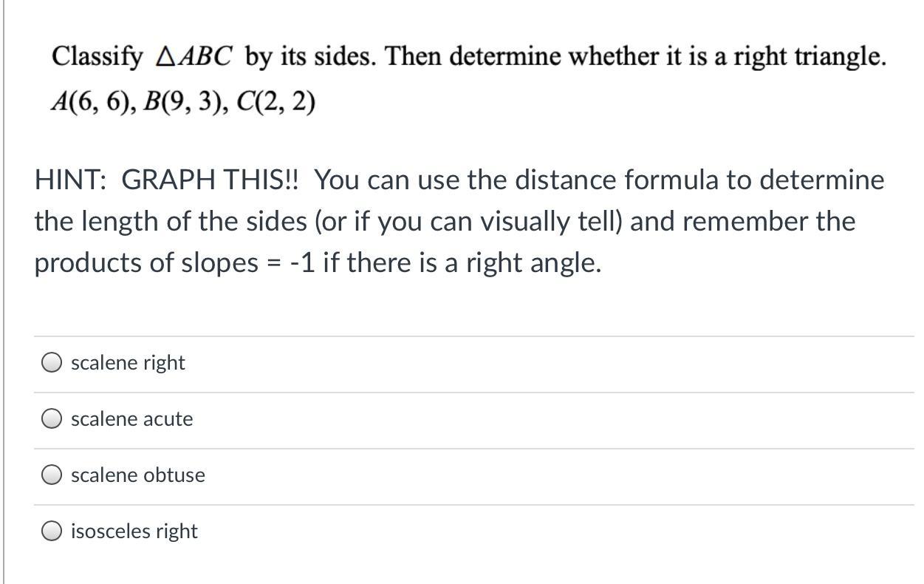The height and width of the screenshot is (584, 924).
Task: Choose the scalene acute radio option
Action: pyautogui.click(x=51, y=419)
